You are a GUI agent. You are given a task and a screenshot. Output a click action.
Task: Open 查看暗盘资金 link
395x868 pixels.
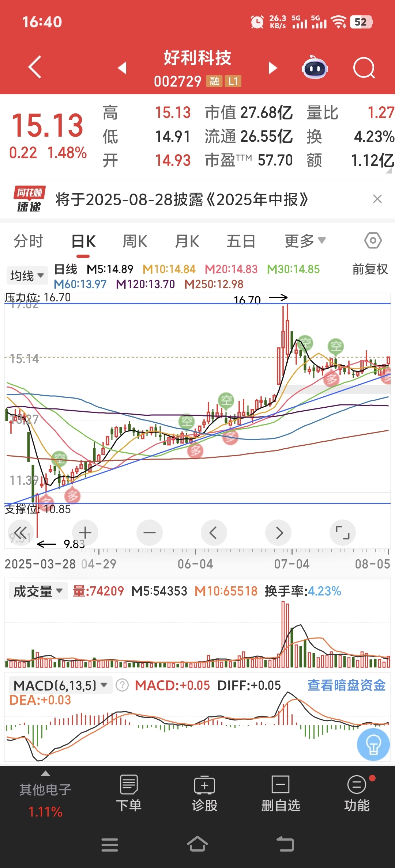point(347,685)
